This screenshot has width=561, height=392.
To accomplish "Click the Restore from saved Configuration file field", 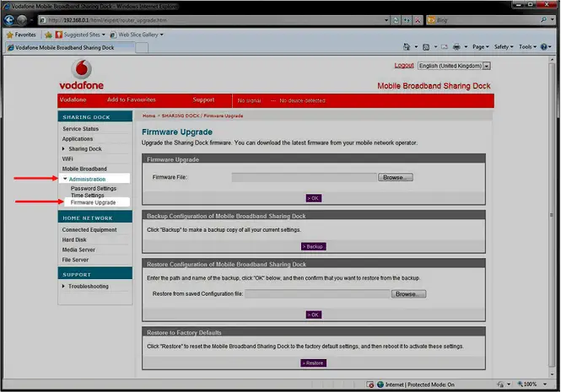I will tap(317, 294).
